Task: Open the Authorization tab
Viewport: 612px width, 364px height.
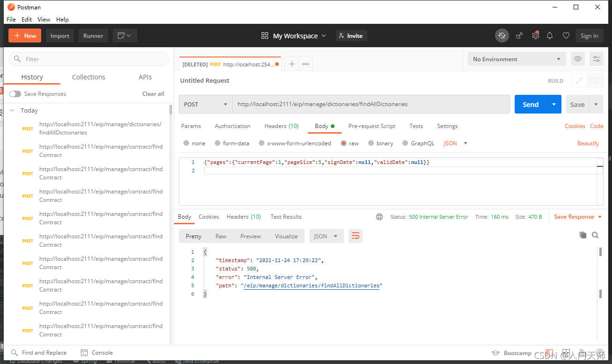Action: click(233, 126)
